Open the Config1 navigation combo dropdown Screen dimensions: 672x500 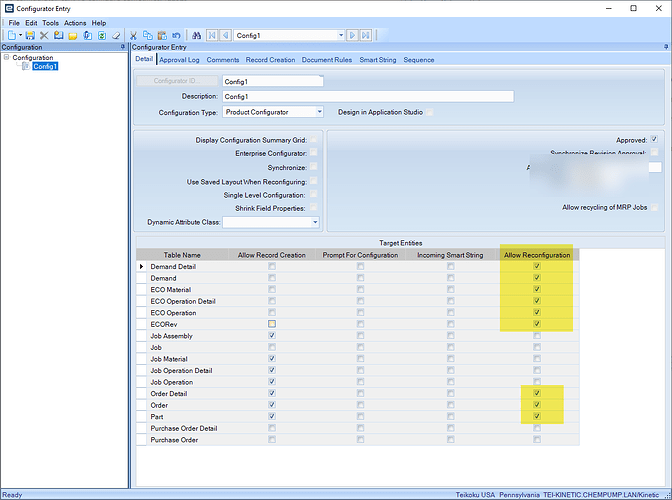[x=341, y=36]
